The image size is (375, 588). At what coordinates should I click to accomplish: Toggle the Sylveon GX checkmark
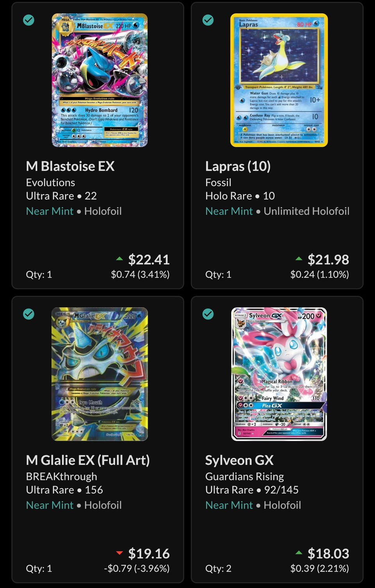pyautogui.click(x=208, y=314)
